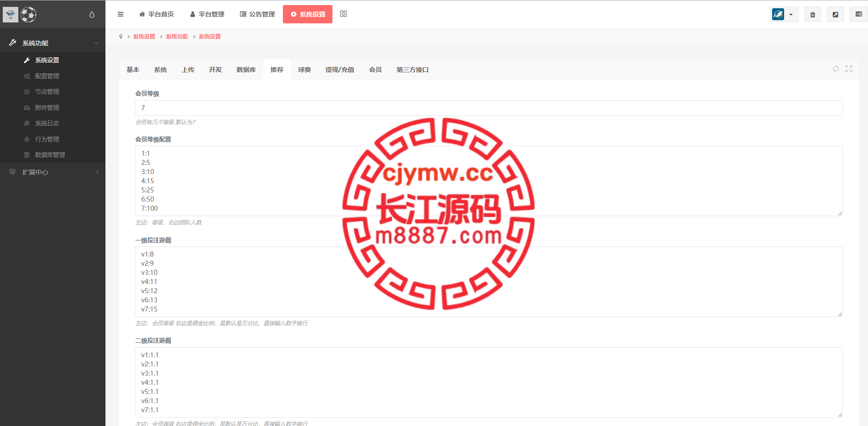This screenshot has height=426, width=868.
Task: Switch to the 球赛 tab
Action: coord(304,70)
